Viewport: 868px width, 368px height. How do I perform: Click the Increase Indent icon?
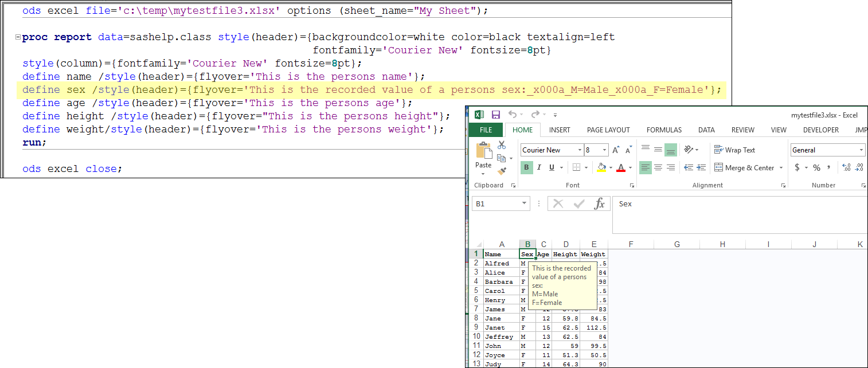click(x=700, y=168)
